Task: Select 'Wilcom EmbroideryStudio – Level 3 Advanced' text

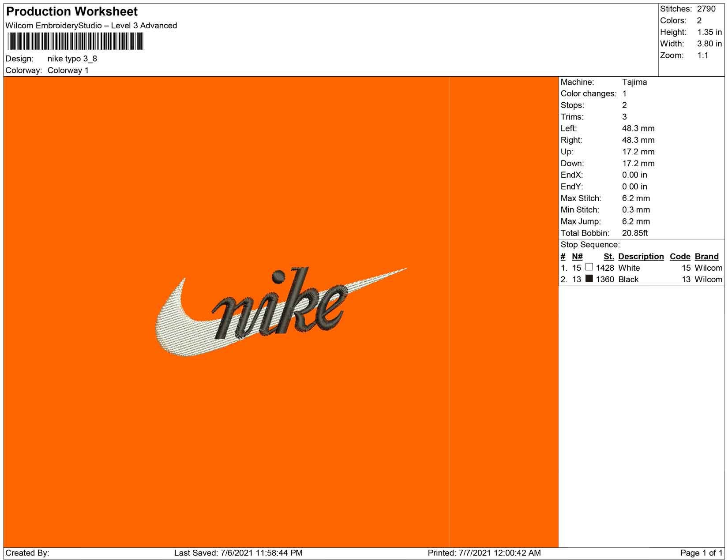Action: coord(91,26)
